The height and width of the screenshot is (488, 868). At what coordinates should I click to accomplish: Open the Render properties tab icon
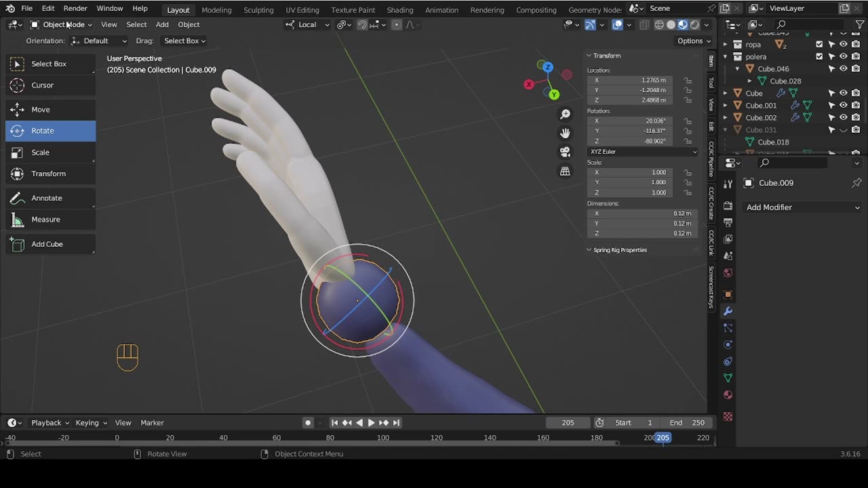[728, 205]
